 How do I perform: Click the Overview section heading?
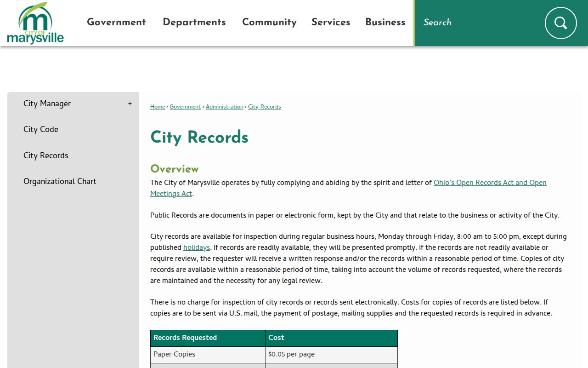[175, 169]
